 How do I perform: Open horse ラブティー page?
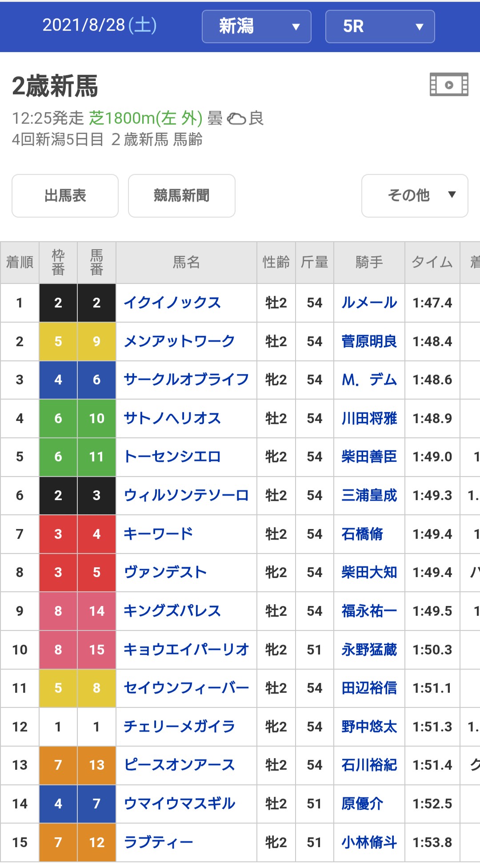tap(158, 843)
